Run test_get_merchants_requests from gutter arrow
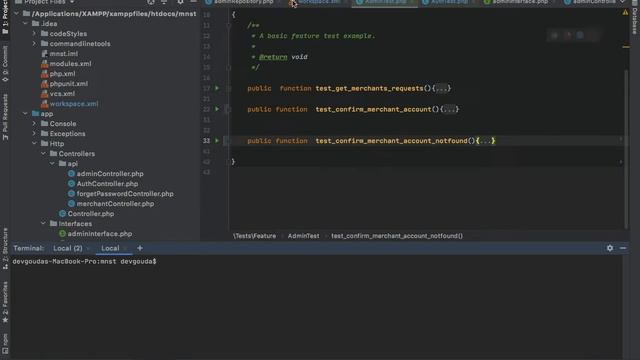The height and width of the screenshot is (360, 640). pos(217,88)
